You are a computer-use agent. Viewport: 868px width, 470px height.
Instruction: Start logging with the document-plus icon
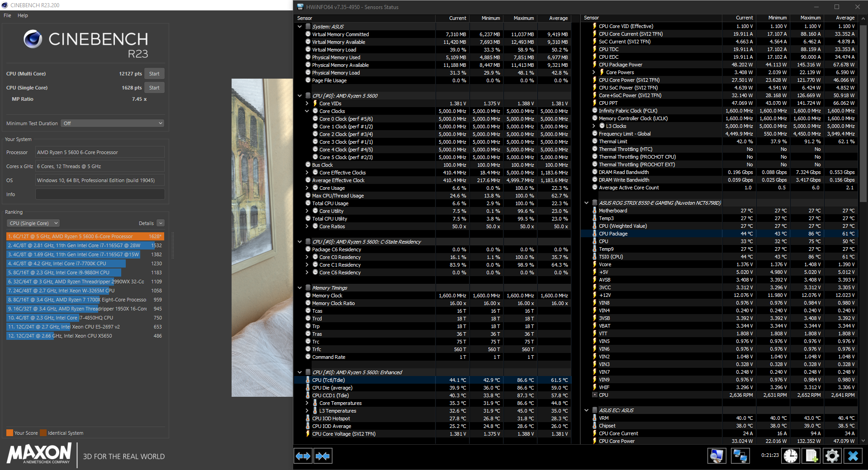(811, 456)
